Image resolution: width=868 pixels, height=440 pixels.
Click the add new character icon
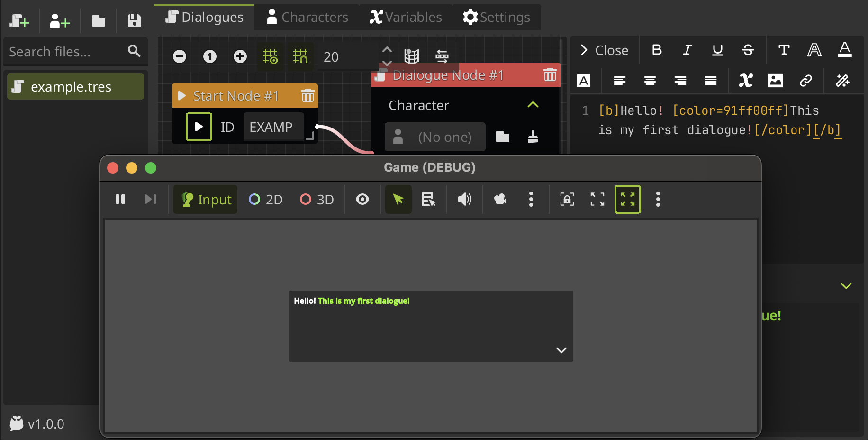click(60, 21)
